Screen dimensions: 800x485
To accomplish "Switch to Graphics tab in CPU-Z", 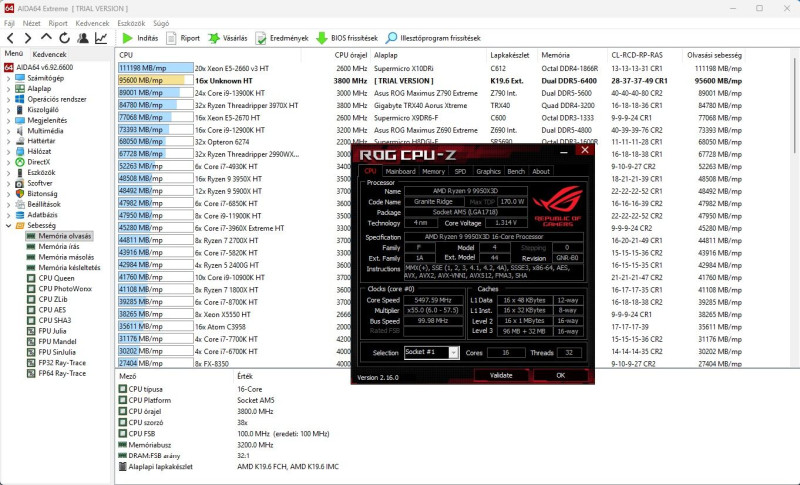I will click(488, 171).
